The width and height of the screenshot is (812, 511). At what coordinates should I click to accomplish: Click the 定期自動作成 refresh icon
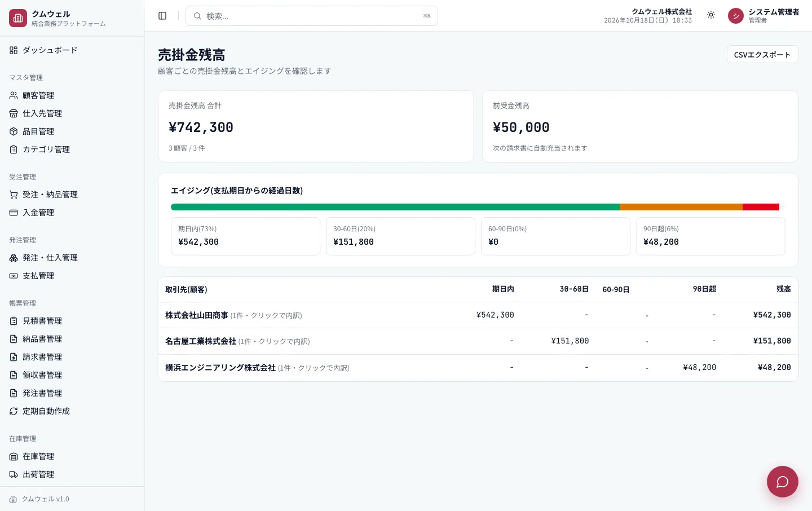click(x=14, y=411)
